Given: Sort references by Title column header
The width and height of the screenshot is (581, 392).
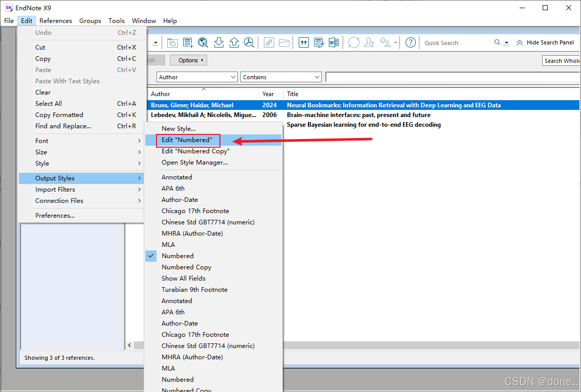Looking at the screenshot, I should point(432,94).
